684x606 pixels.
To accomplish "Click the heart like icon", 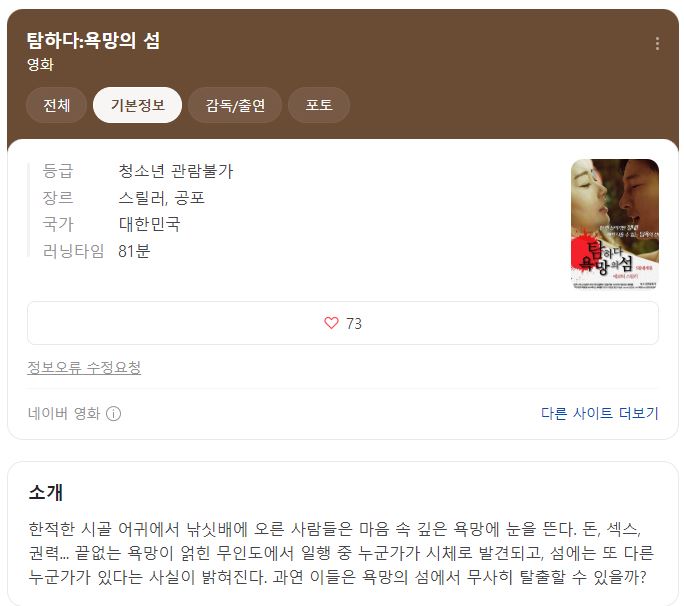I will pyautogui.click(x=331, y=323).
